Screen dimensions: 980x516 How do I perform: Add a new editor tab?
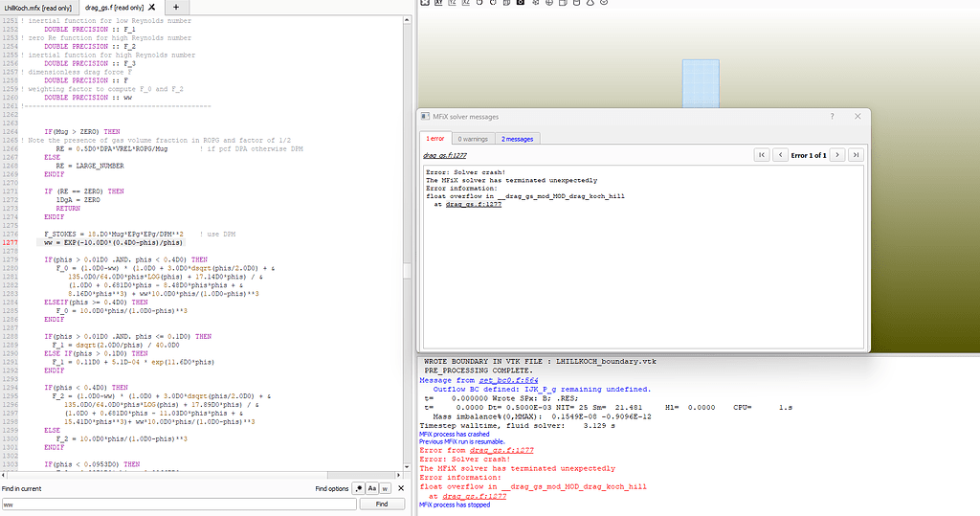click(175, 7)
